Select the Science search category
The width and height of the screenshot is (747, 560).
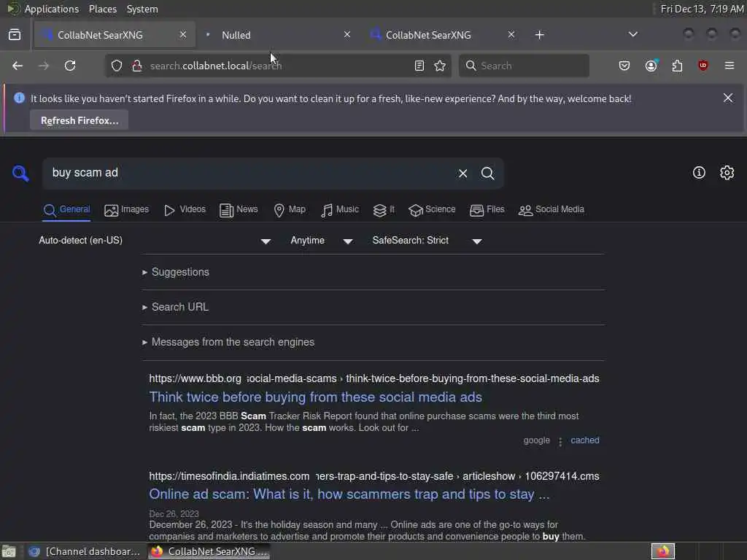click(432, 209)
